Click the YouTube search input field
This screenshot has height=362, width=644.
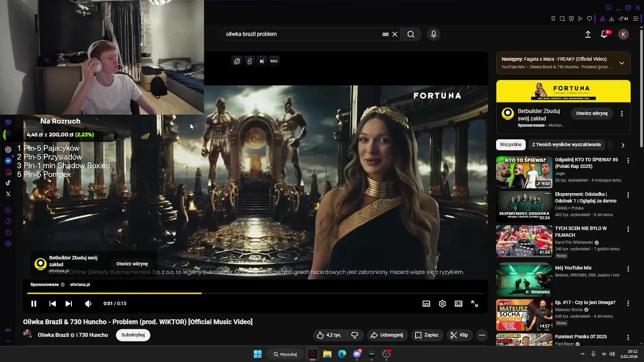pyautogui.click(x=302, y=34)
